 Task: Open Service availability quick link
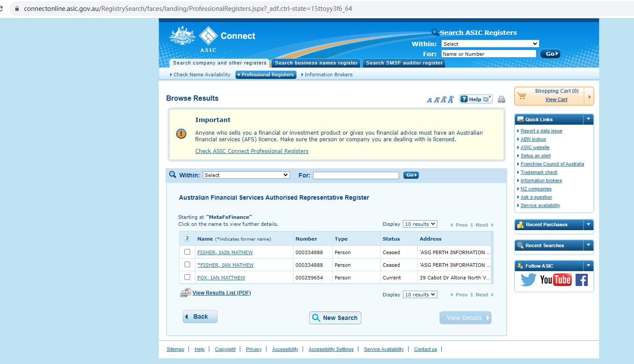tap(540, 205)
